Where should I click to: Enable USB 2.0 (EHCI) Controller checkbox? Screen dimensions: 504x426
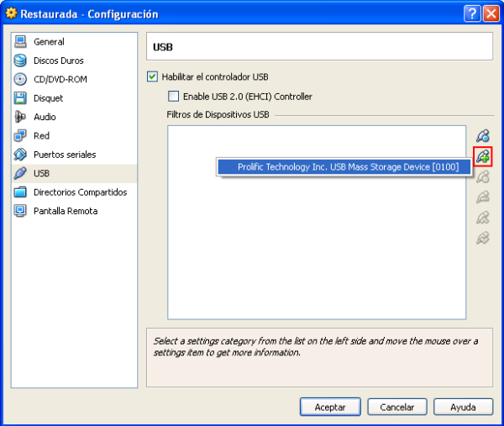(x=175, y=97)
